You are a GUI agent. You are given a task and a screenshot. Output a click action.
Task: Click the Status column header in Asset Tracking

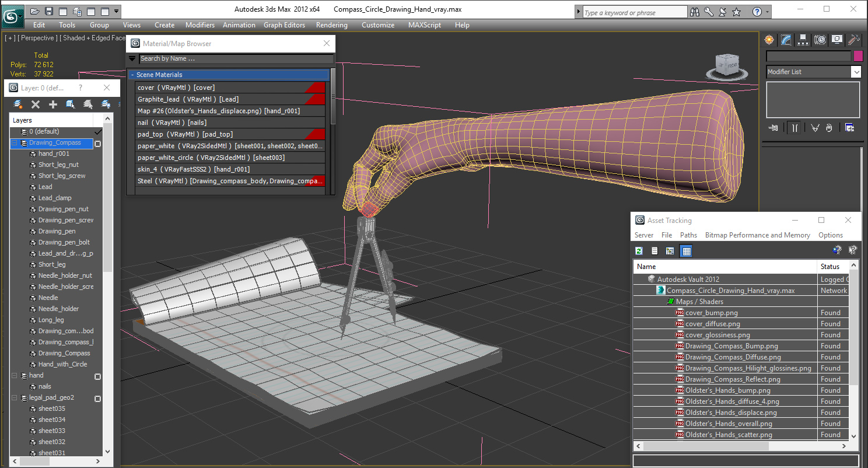point(834,267)
